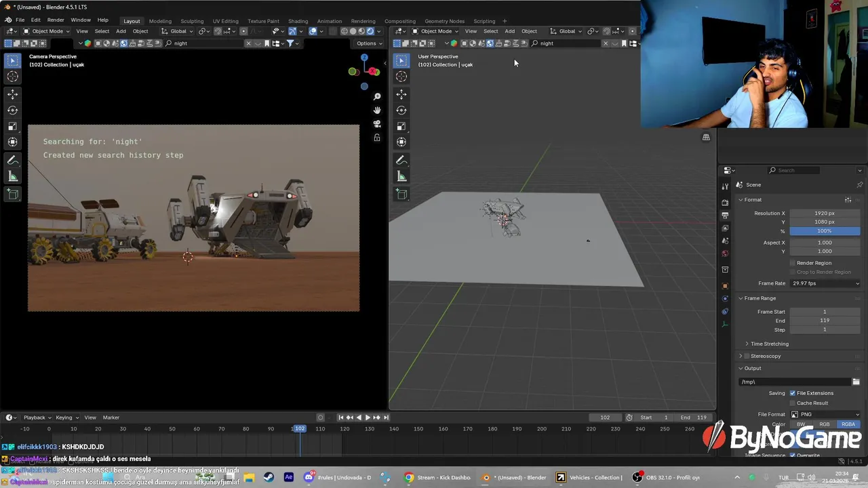Select the Rotate tool in left viewport
Screen dimensions: 868x488
tap(13, 110)
